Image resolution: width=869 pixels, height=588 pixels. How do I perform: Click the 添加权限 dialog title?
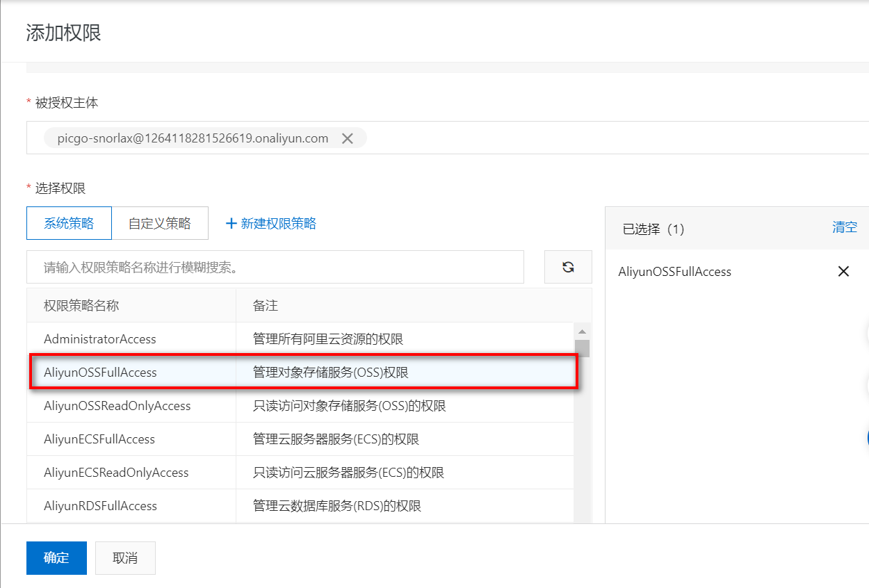pos(64,33)
